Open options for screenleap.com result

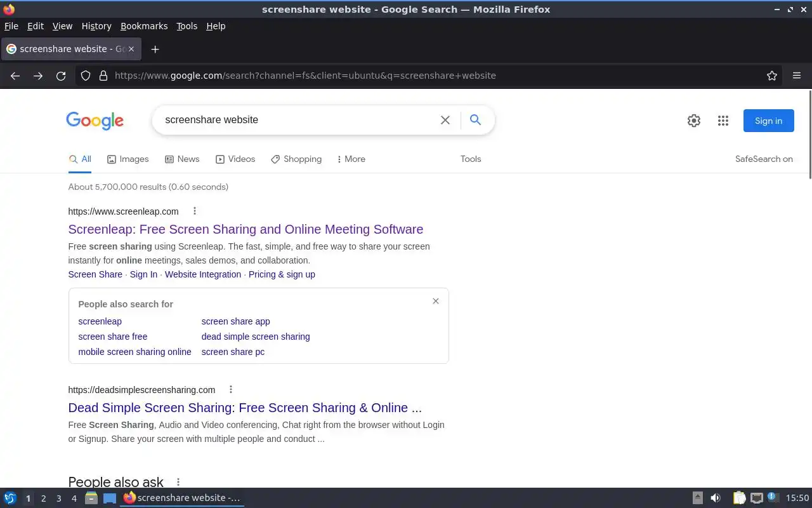(195, 211)
